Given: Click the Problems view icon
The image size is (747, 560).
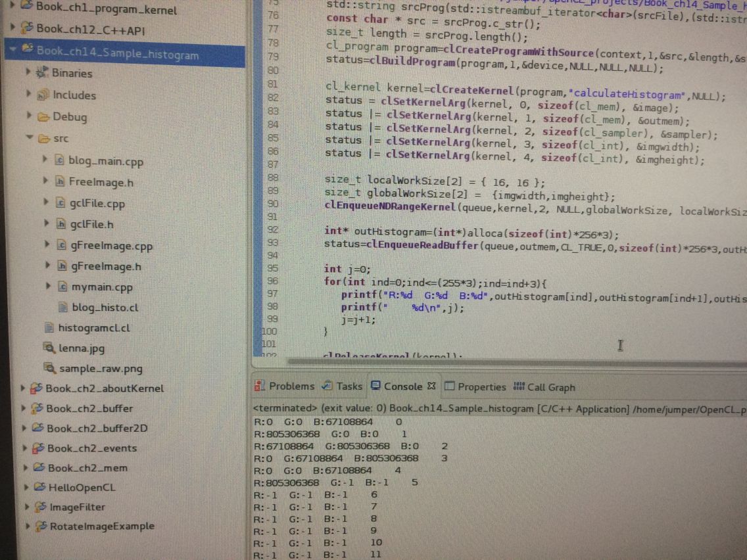Looking at the screenshot, I should coord(259,386).
